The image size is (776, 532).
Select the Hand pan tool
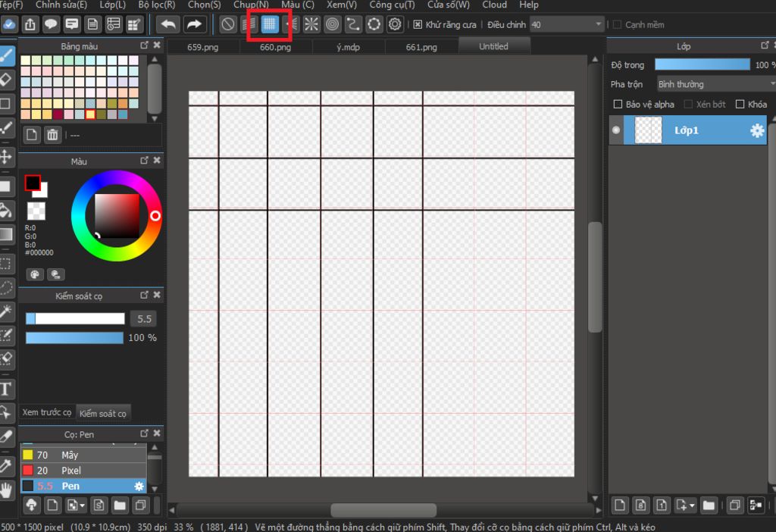(x=6, y=490)
